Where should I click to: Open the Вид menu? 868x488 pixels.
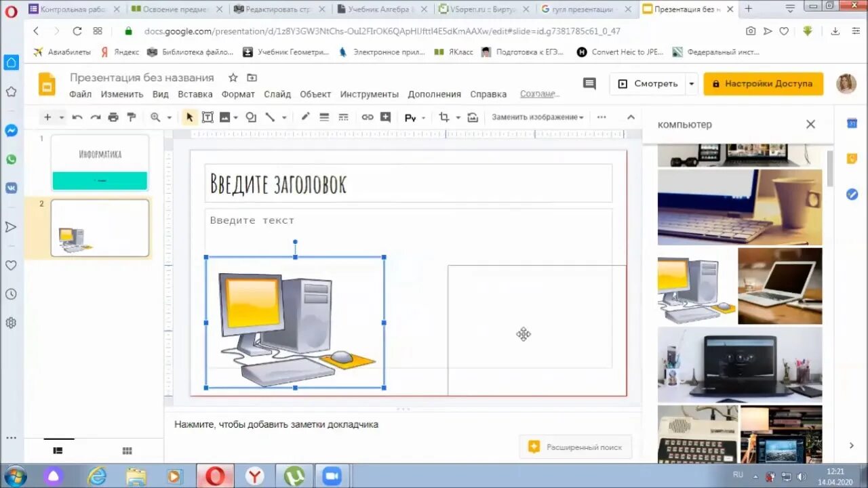click(x=161, y=94)
